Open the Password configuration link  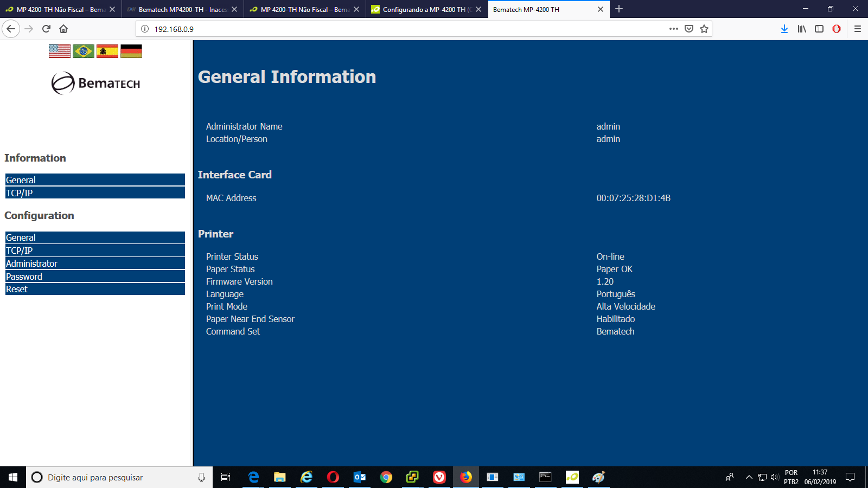(95, 277)
